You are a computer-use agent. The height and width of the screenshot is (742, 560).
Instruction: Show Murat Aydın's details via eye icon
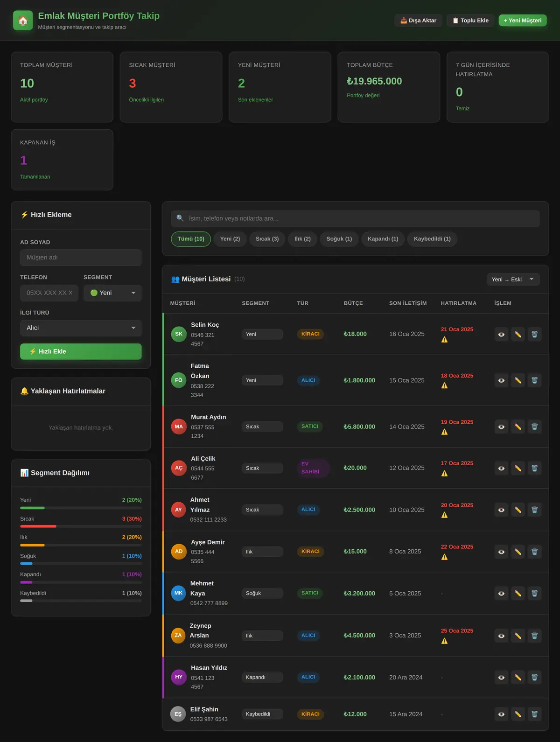click(x=501, y=427)
